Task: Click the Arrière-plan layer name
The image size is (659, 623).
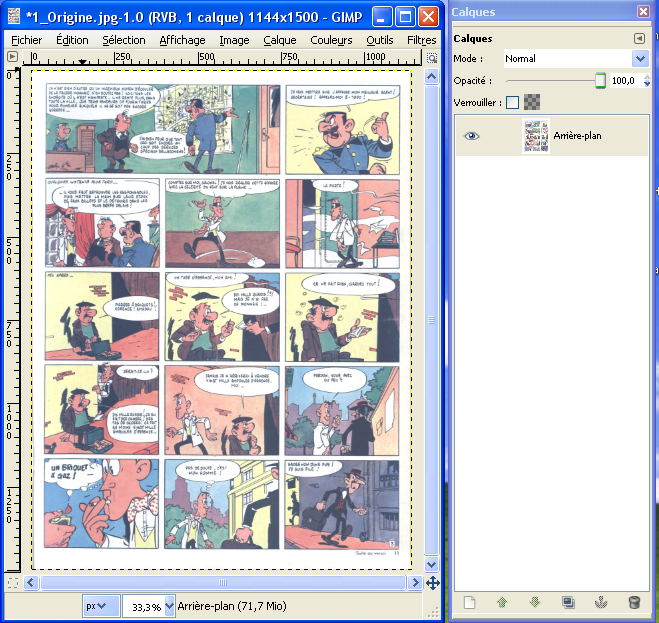Action: click(577, 136)
